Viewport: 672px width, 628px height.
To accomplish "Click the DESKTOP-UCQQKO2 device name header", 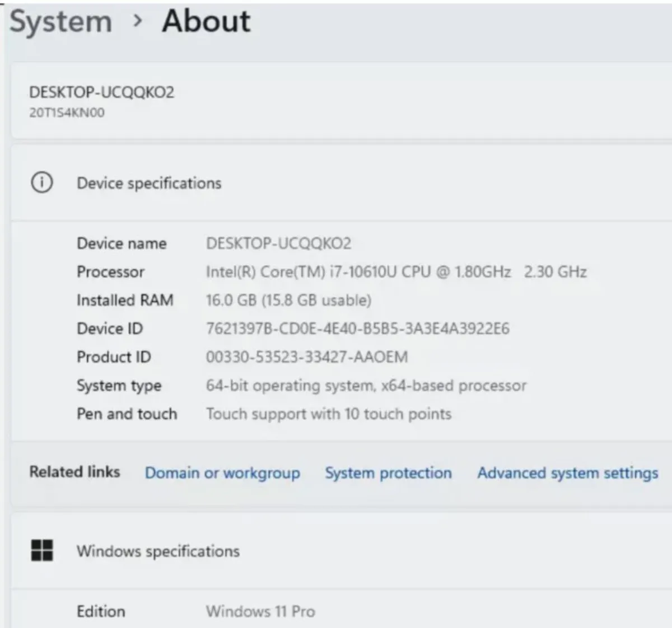I will pos(102,92).
